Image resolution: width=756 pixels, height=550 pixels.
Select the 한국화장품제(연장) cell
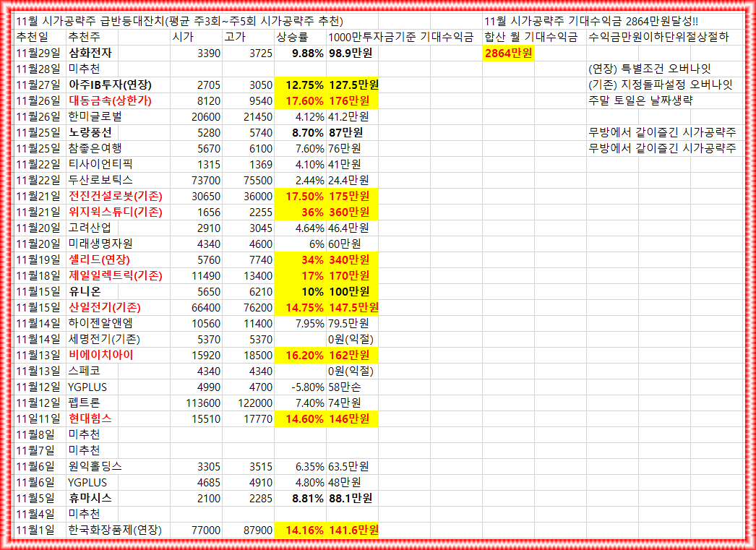pyautogui.click(x=118, y=530)
